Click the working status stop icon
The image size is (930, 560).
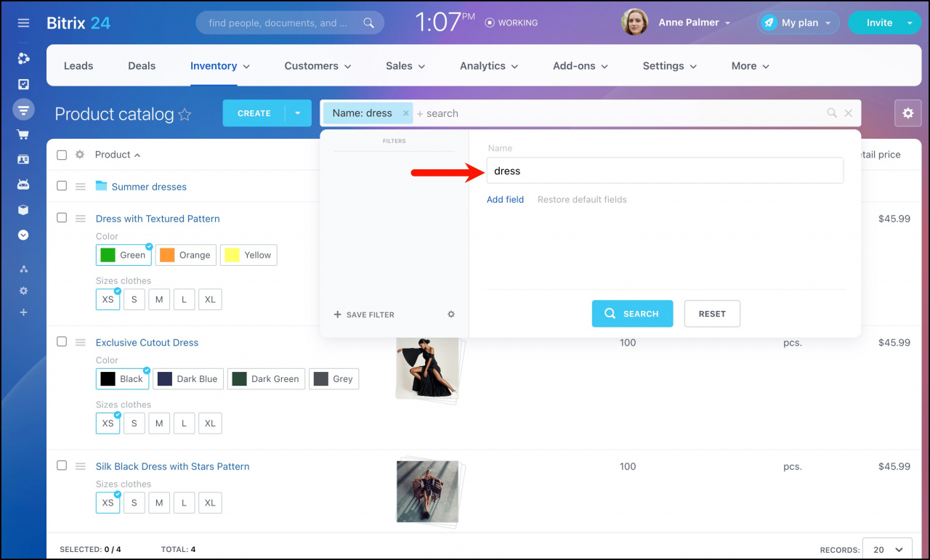pos(490,23)
